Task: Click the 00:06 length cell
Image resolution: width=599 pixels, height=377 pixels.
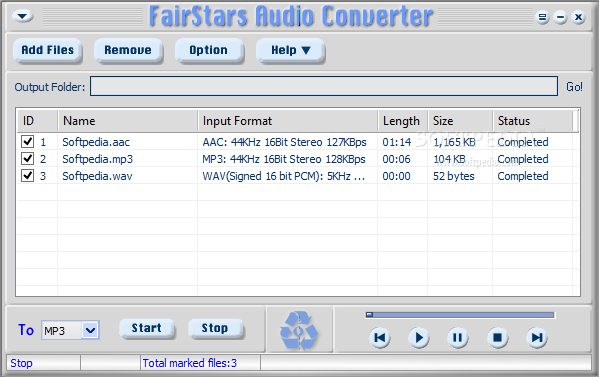Action: [397, 159]
